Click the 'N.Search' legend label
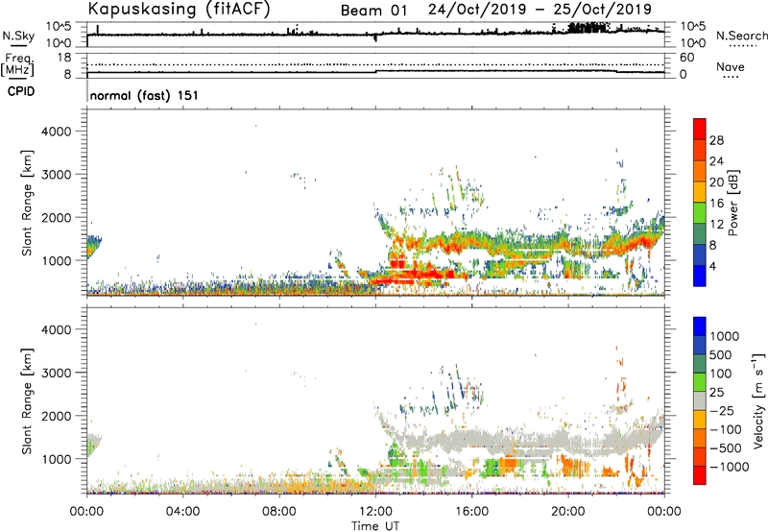768x532 pixels. [741, 36]
